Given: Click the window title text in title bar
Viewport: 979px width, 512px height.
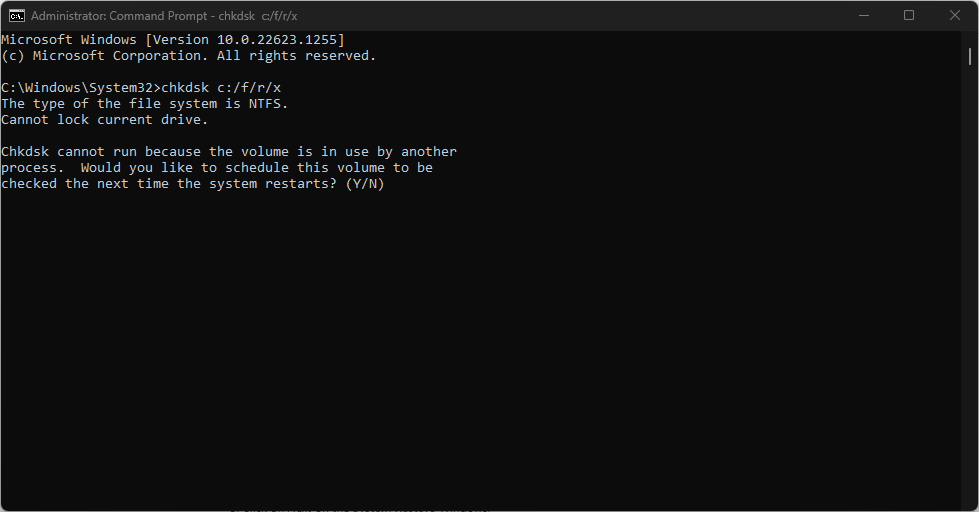Looking at the screenshot, I should click(164, 16).
